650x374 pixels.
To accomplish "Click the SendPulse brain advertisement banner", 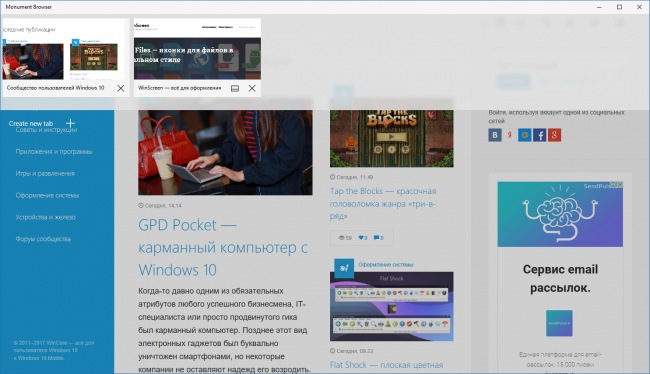I will point(560,214).
